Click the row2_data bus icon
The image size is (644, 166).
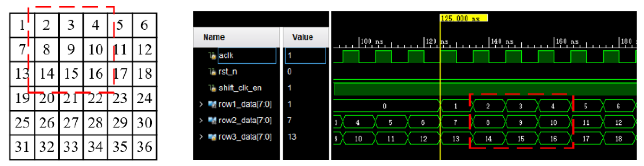click(212, 120)
